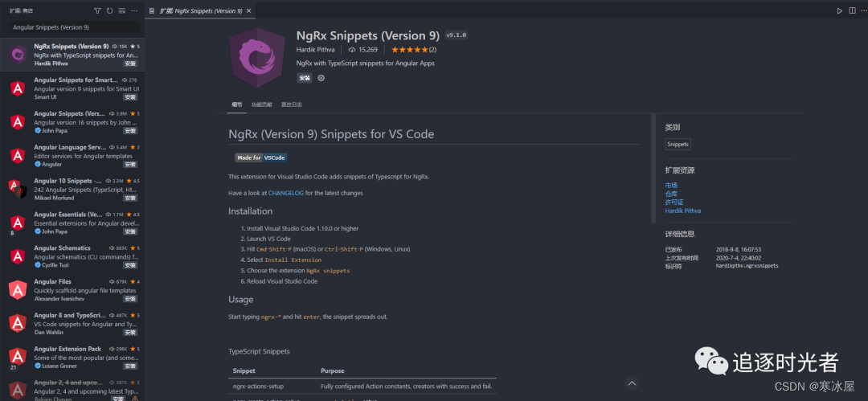Click the hardikpthv.ngrxsnippets identifier text
The width and height of the screenshot is (868, 401).
747,266
